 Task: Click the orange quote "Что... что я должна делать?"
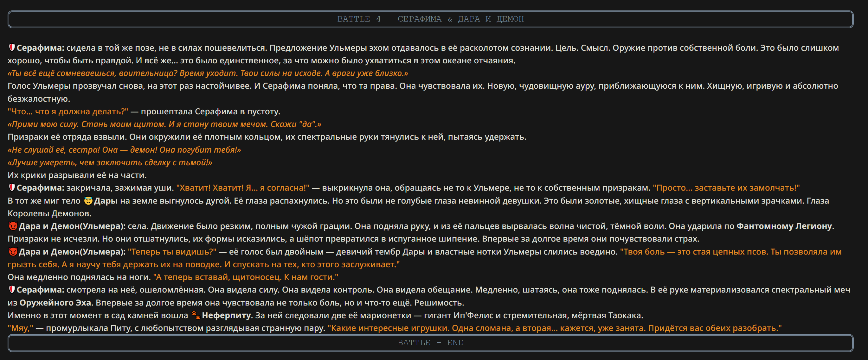[x=68, y=111]
